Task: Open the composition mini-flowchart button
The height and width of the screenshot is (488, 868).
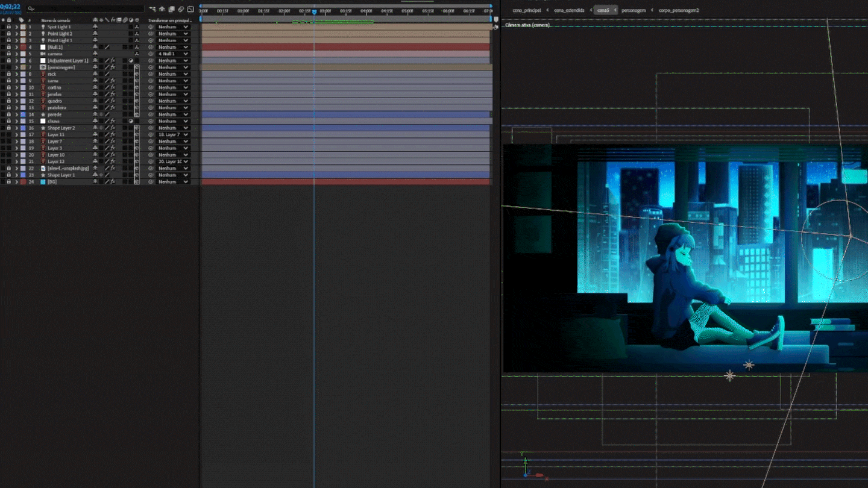Action: [x=153, y=9]
